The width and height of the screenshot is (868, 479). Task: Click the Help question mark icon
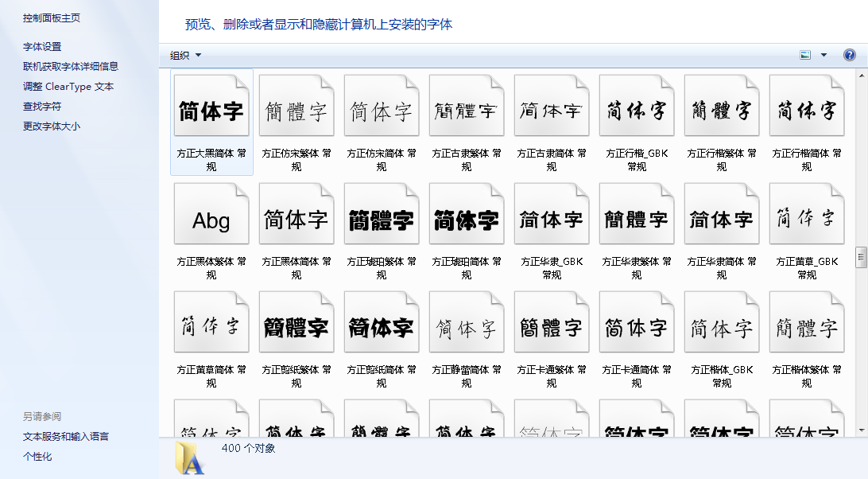(x=850, y=54)
